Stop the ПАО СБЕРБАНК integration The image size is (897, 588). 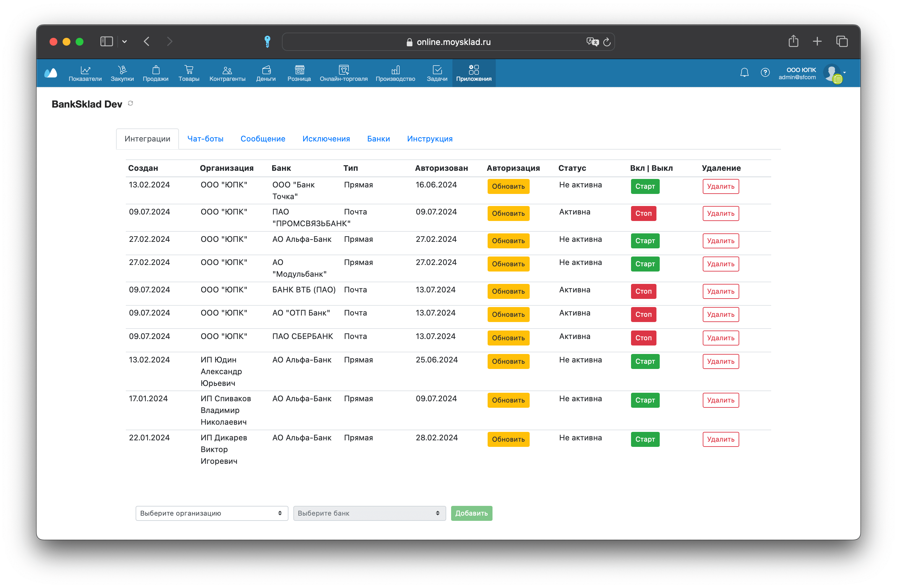tap(643, 338)
